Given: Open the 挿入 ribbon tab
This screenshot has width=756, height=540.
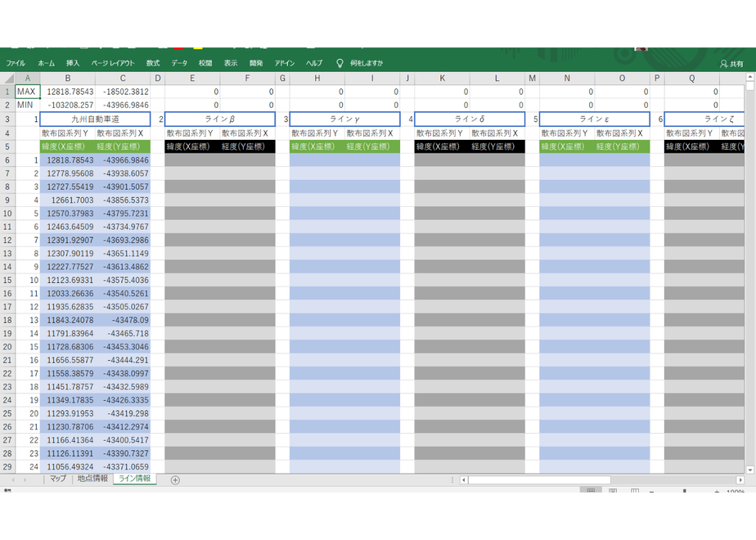Looking at the screenshot, I should coord(73,63).
